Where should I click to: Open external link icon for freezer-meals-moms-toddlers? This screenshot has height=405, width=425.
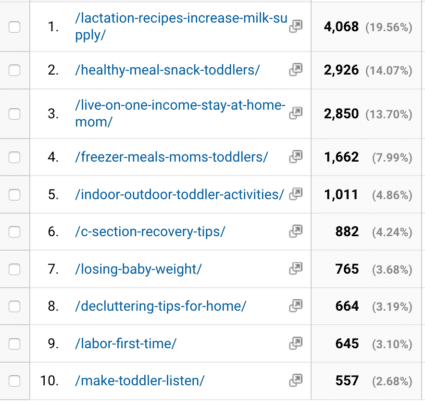point(296,156)
